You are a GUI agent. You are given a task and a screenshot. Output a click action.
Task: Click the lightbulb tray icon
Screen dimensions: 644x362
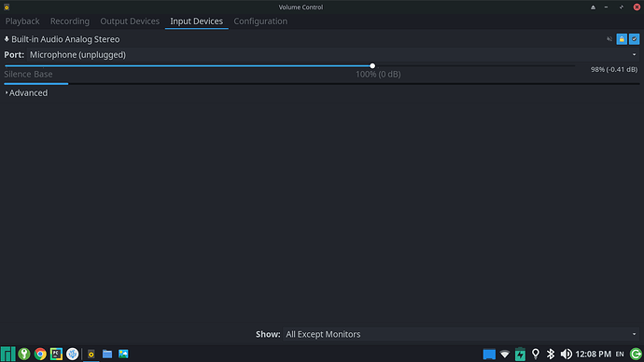pos(536,354)
